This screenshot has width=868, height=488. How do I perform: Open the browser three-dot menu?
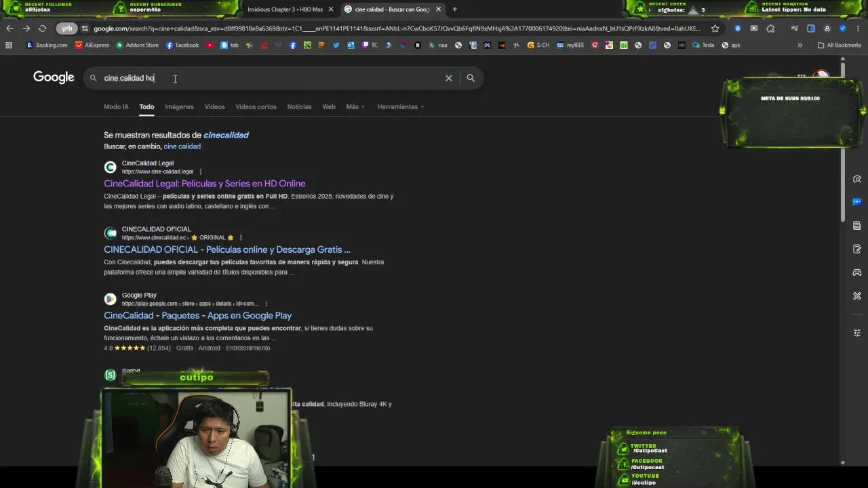[x=859, y=28]
